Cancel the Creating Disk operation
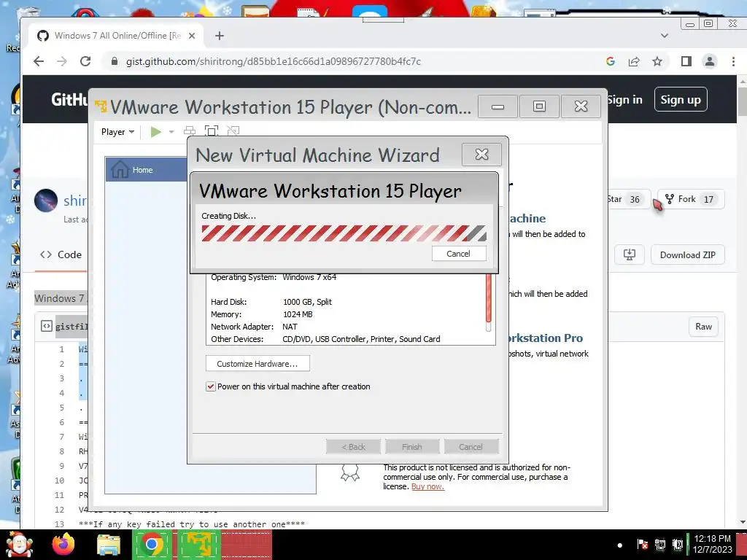The width and height of the screenshot is (747, 560). 459,254
